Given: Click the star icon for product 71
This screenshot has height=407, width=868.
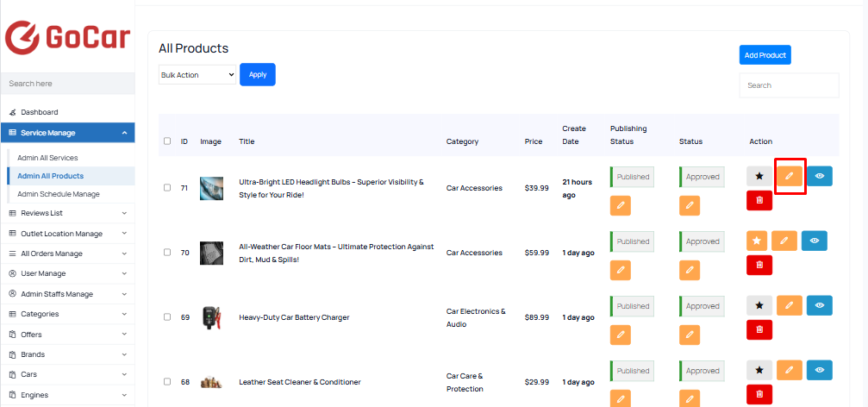Looking at the screenshot, I should (x=759, y=176).
